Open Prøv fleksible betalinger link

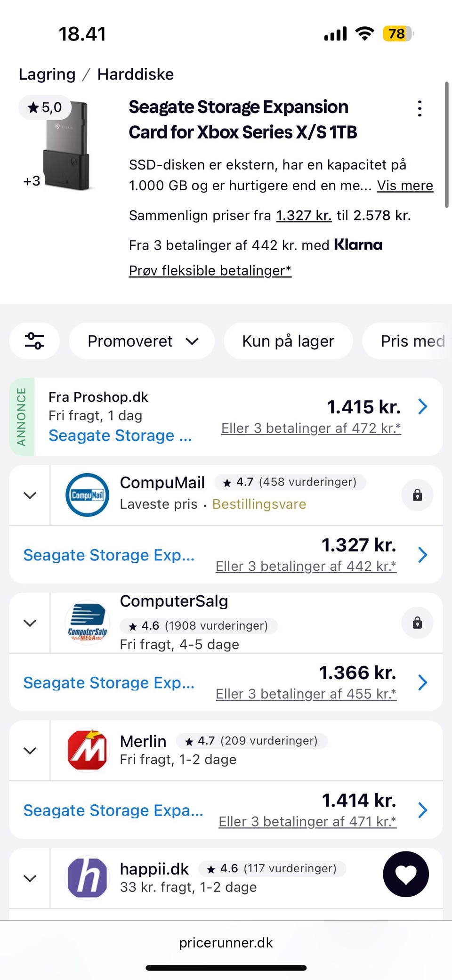coord(210,270)
